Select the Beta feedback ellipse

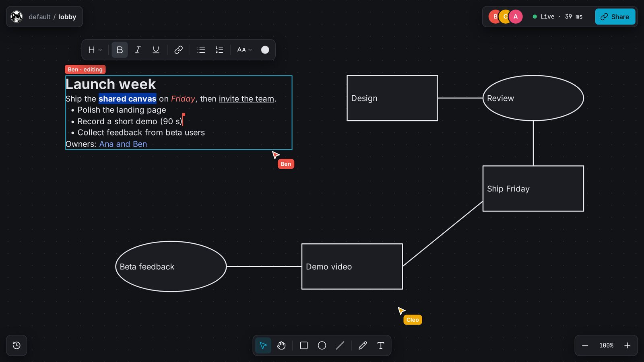171,266
